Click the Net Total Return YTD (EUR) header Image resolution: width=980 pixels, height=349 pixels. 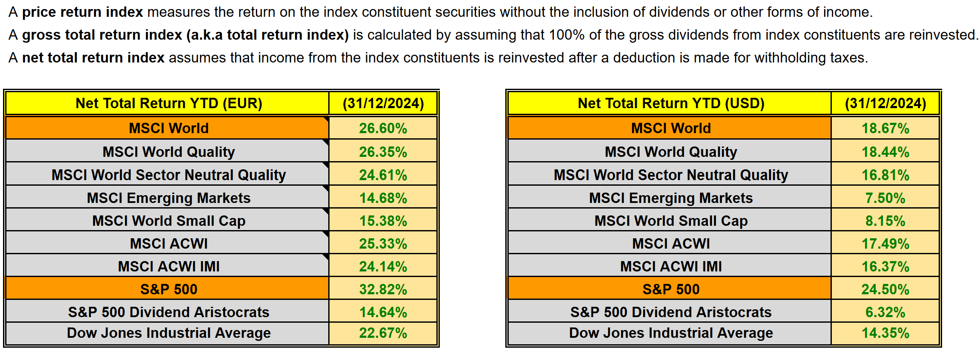point(168,103)
